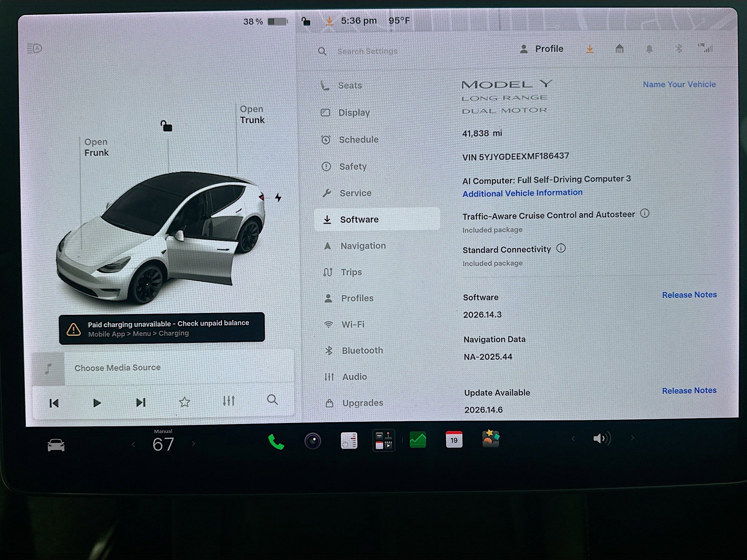This screenshot has width=747, height=560.
Task: Open the Navigation settings menu
Action: [x=354, y=246]
